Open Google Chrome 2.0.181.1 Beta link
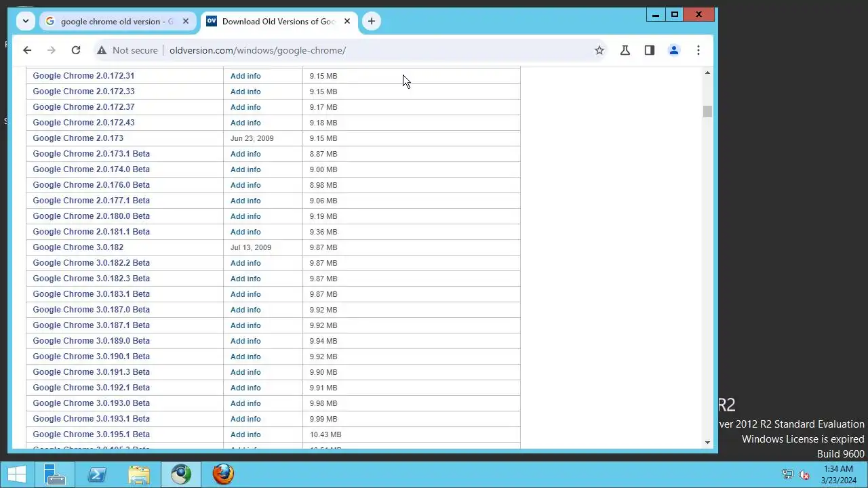Viewport: 868px width, 488px height. tap(91, 232)
